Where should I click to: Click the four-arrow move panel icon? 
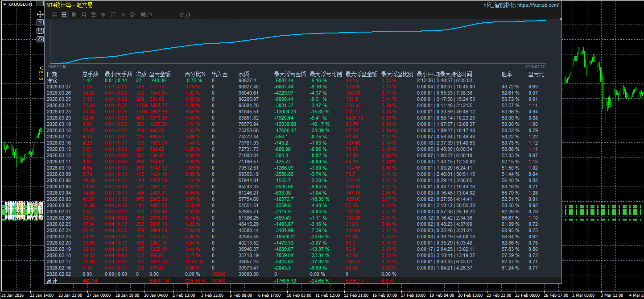40,14
